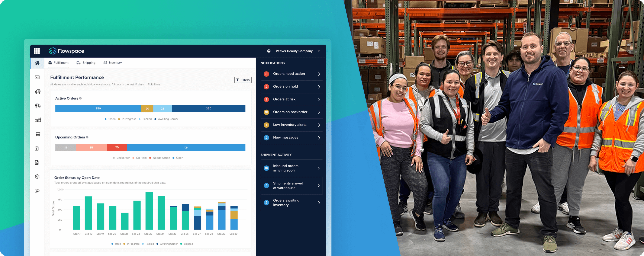Image resolution: width=644 pixels, height=256 pixels.
Task: Open the fast delivery truck sidebar icon
Action: coord(38,106)
